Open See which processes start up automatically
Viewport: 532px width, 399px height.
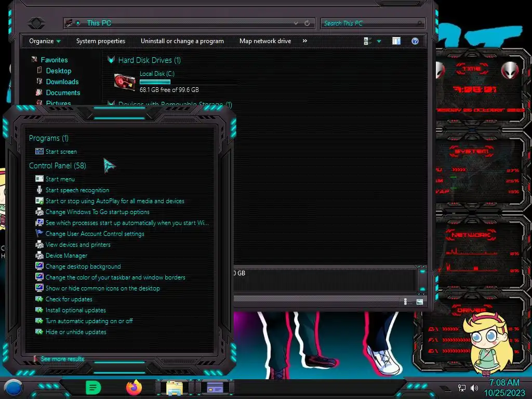click(x=127, y=222)
